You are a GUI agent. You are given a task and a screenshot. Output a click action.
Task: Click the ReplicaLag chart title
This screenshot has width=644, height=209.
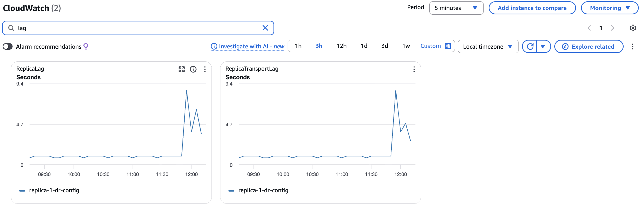click(30, 69)
